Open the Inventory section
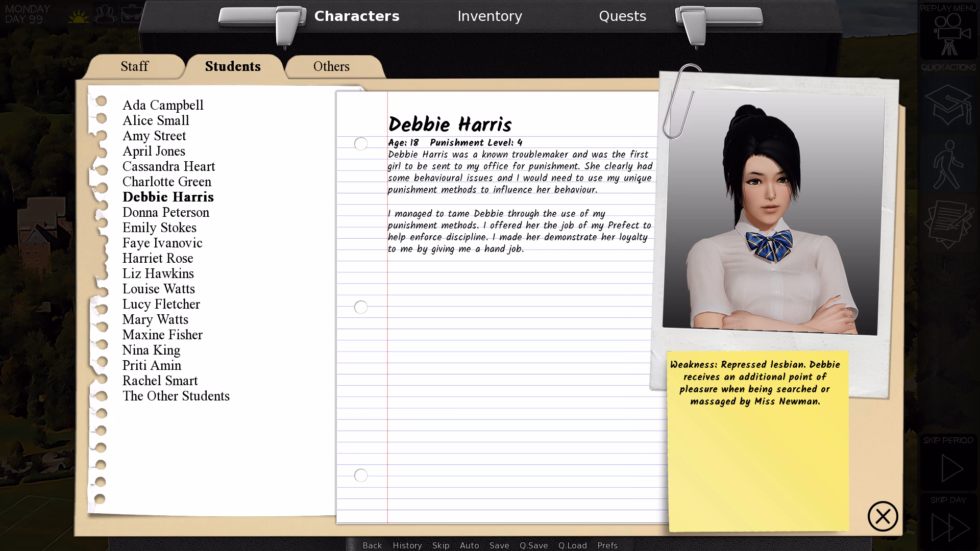This screenshot has width=980, height=551. tap(489, 16)
